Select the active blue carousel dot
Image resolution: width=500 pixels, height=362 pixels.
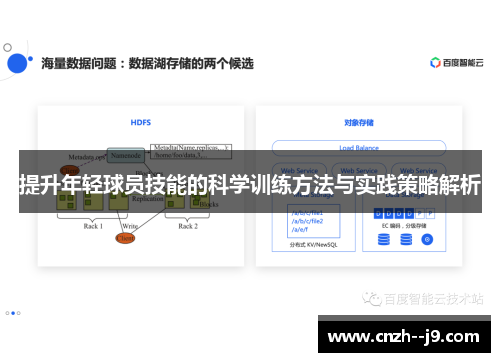click(13, 313)
